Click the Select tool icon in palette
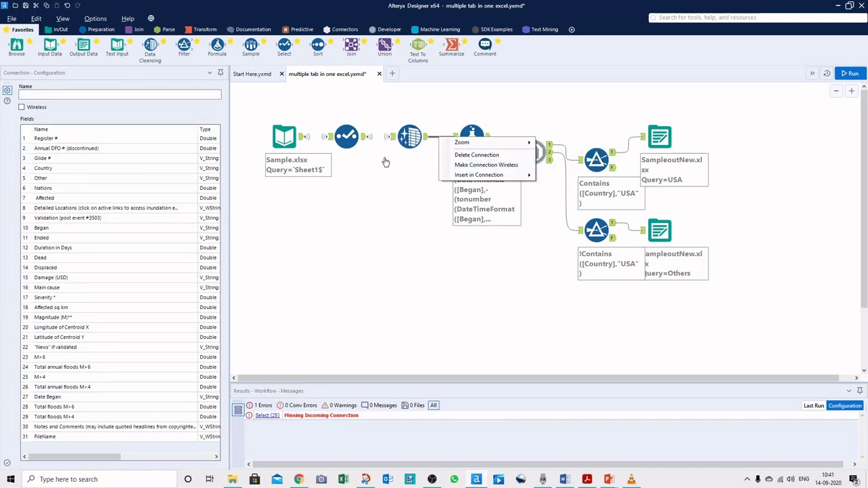Image resolution: width=868 pixels, height=488 pixels. [x=284, y=45]
